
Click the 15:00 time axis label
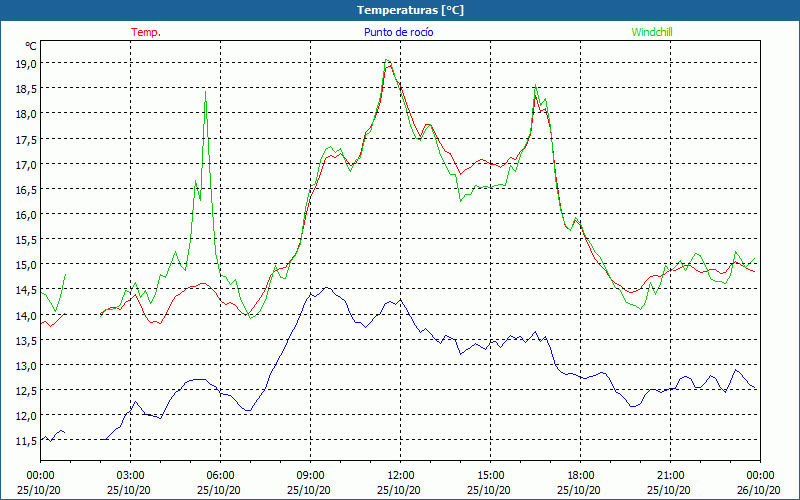click(x=491, y=476)
